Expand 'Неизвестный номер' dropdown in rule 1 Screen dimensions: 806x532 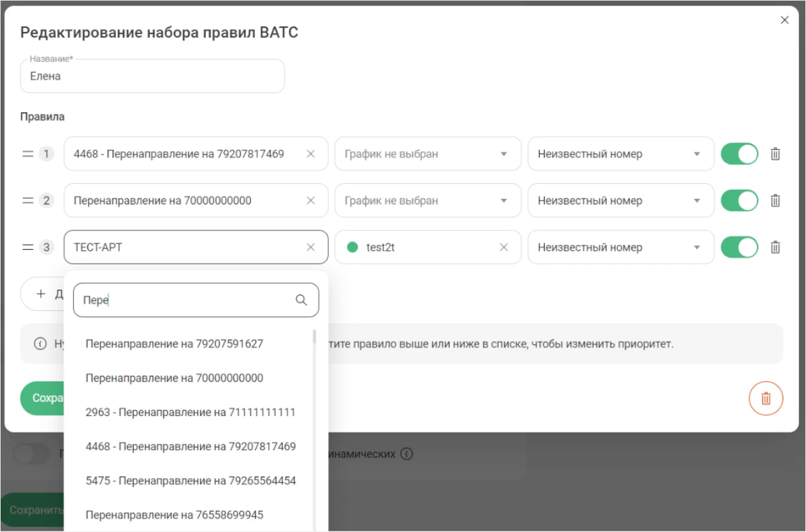tap(621, 154)
